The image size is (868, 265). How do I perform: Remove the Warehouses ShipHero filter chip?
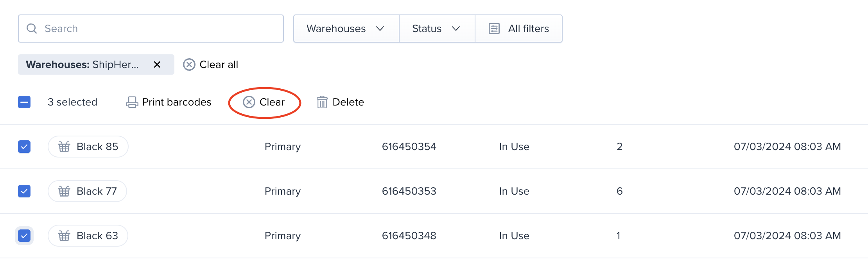(x=157, y=64)
